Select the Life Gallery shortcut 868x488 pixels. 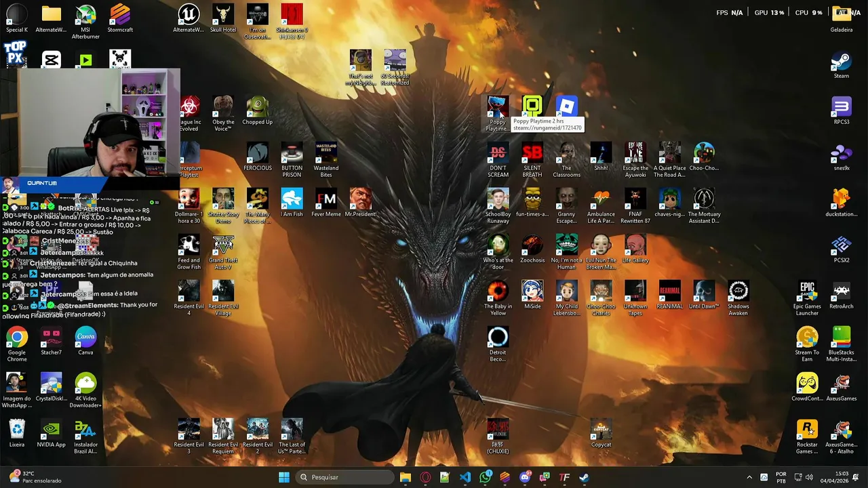tap(635, 249)
